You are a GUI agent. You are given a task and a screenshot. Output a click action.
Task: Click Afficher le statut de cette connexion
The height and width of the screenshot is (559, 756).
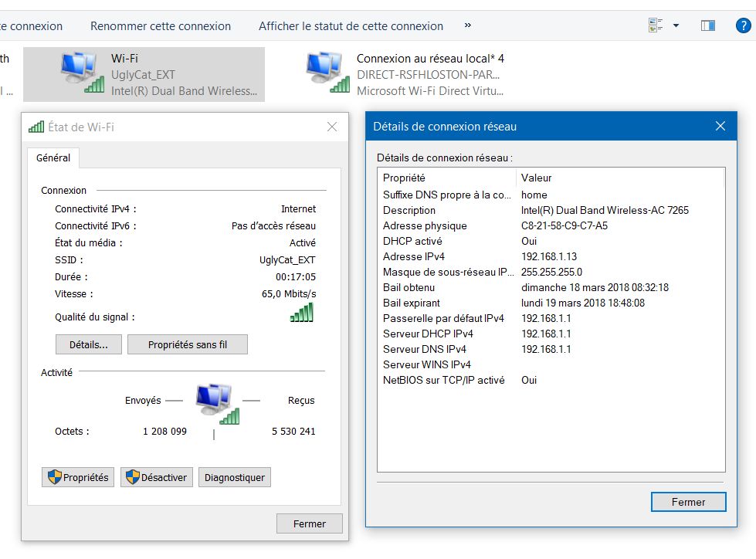pyautogui.click(x=351, y=26)
